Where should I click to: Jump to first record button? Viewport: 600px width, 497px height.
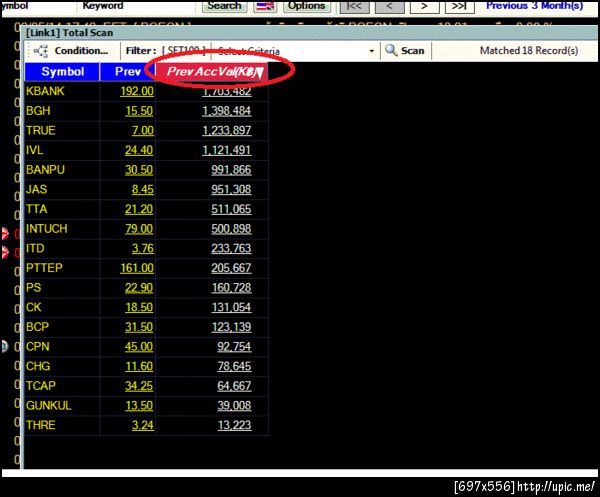click(x=354, y=6)
